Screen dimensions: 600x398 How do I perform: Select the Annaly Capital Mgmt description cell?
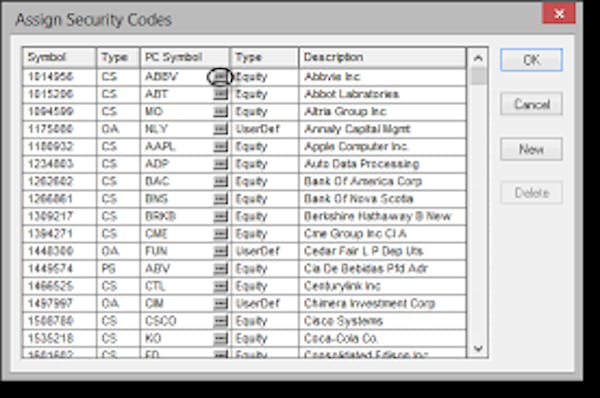[x=383, y=129]
